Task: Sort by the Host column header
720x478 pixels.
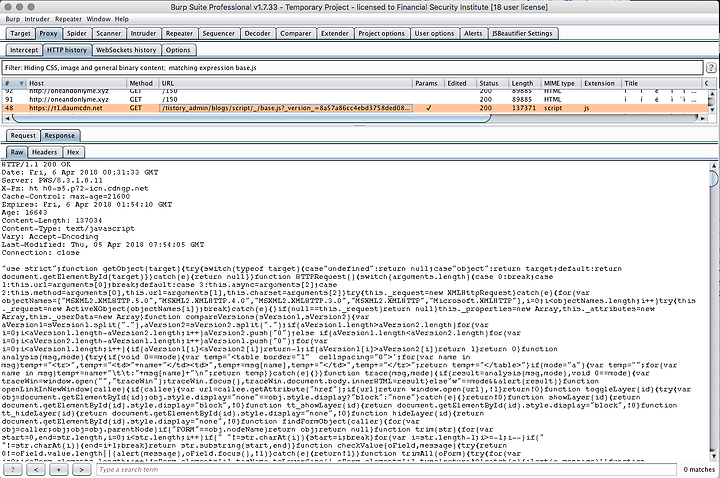Action: [x=76, y=84]
